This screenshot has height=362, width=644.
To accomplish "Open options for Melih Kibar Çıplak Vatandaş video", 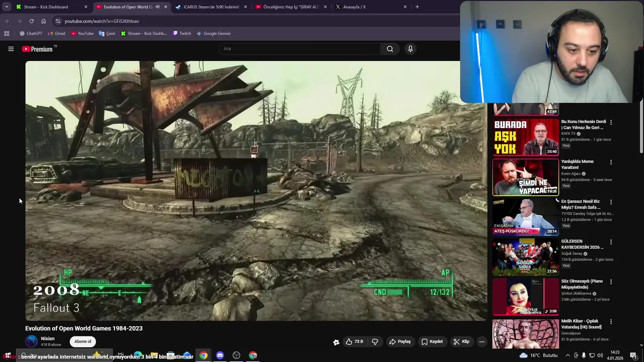I will click(x=611, y=322).
